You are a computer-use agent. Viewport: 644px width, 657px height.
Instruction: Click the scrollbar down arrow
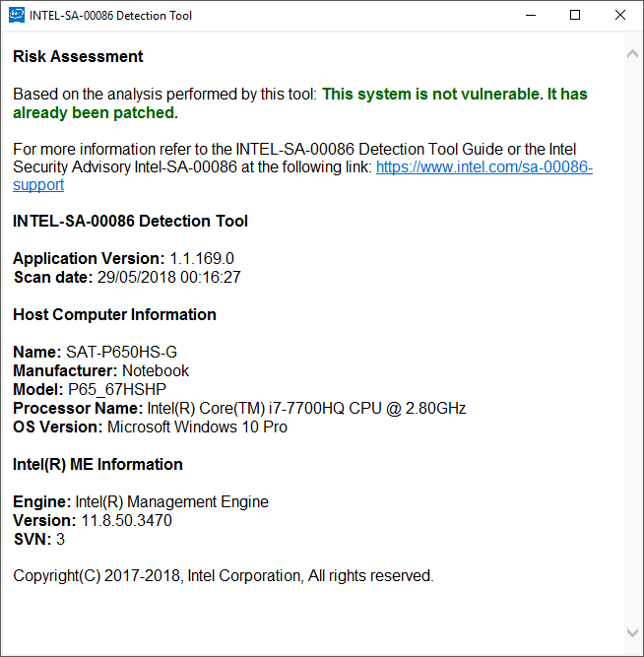coord(632,632)
